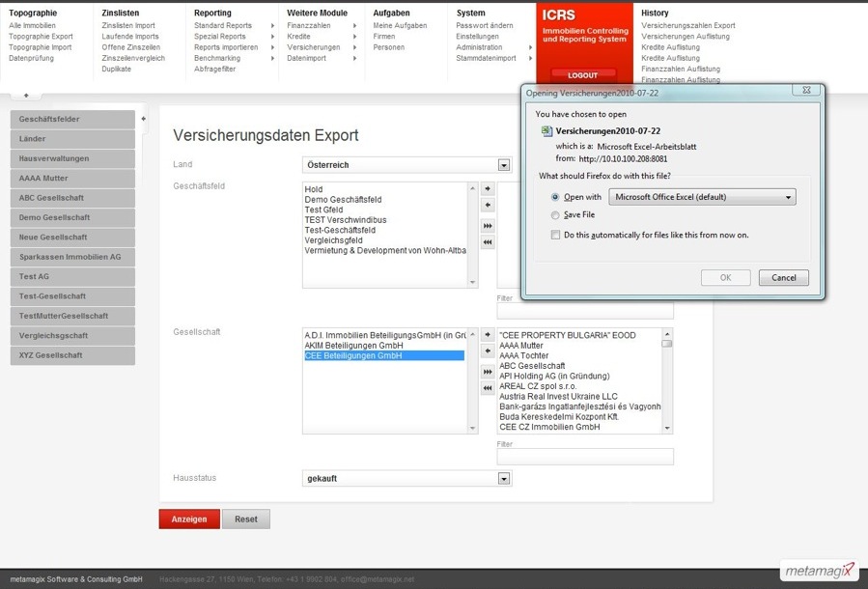
Task: Click the LOGOUT button
Action: click(583, 75)
